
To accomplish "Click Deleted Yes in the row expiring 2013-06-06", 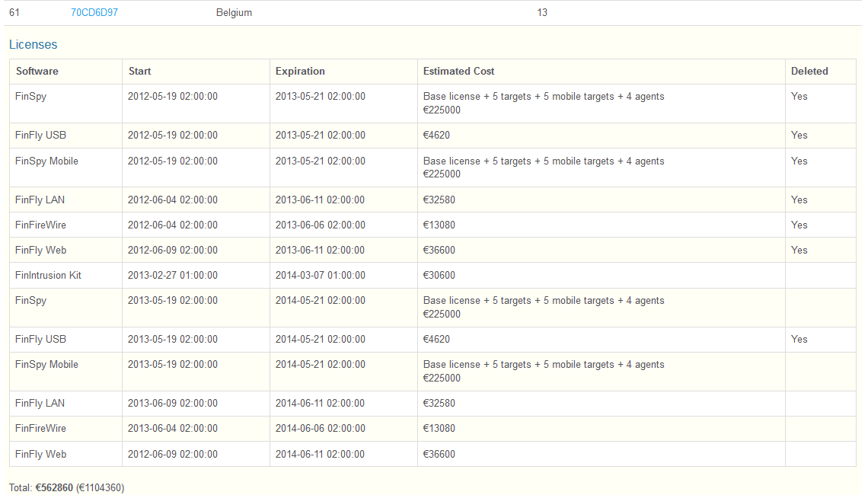I will (799, 225).
